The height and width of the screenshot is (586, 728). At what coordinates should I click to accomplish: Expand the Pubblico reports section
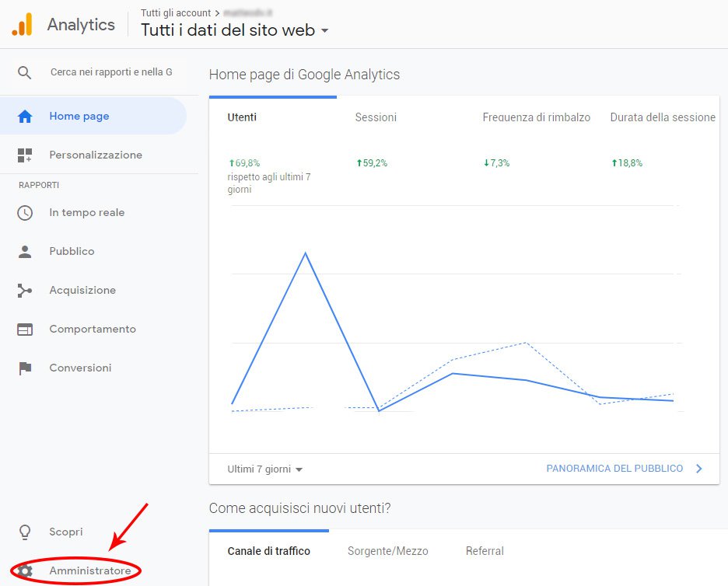click(72, 252)
